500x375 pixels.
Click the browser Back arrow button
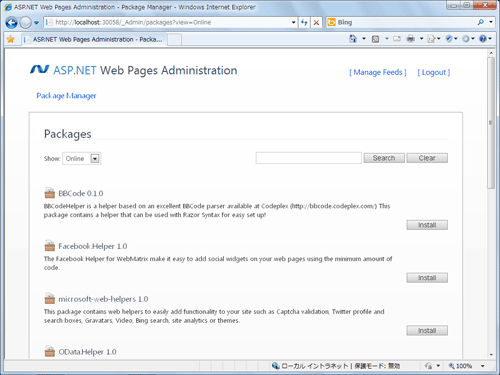tap(11, 23)
